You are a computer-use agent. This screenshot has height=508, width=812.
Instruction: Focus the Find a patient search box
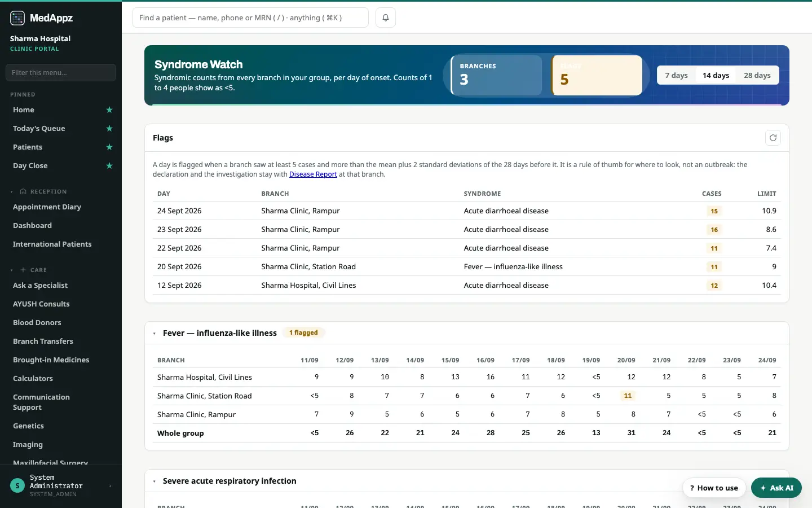click(x=250, y=17)
